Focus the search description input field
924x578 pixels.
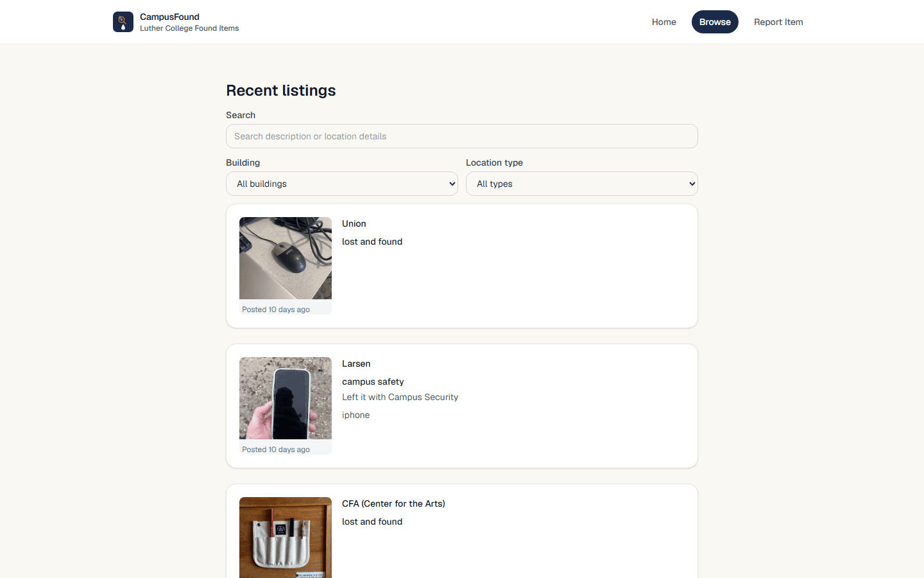[x=462, y=136]
